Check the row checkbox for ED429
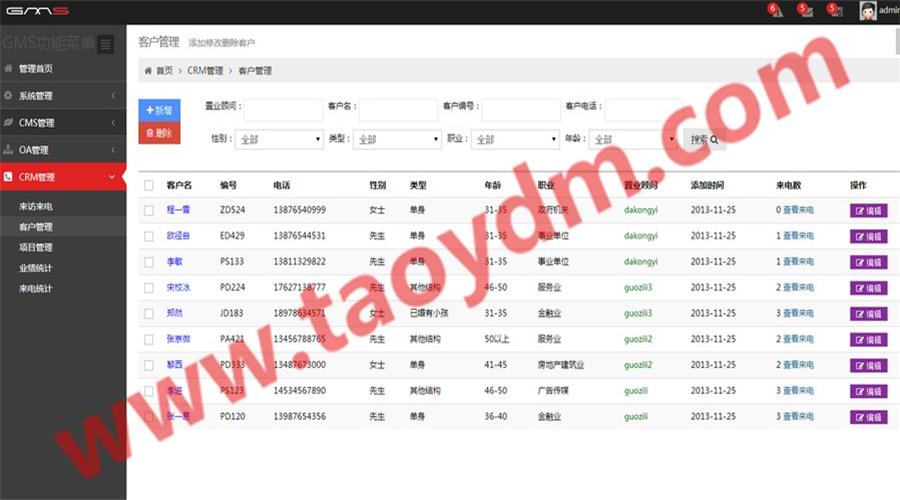 149,237
